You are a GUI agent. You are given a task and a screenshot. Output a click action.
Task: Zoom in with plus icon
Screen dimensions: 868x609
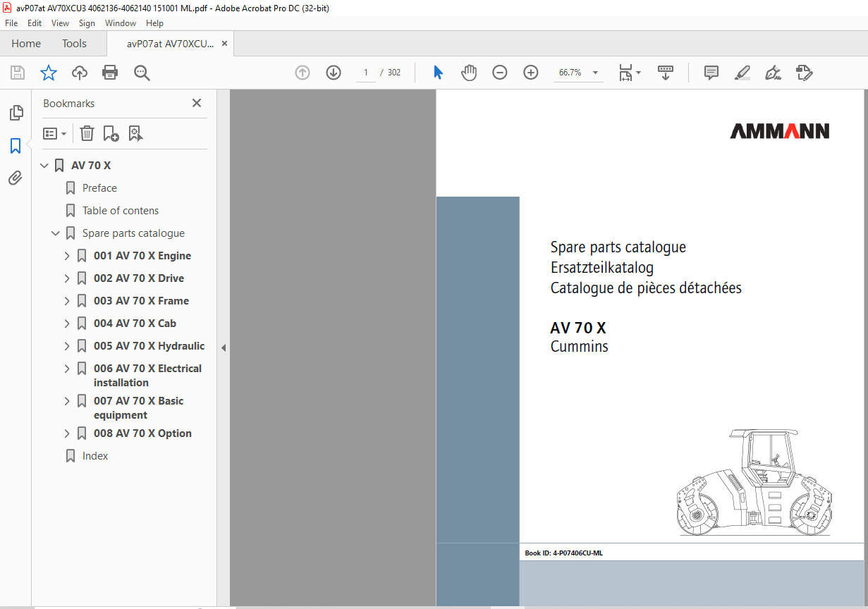coord(531,73)
